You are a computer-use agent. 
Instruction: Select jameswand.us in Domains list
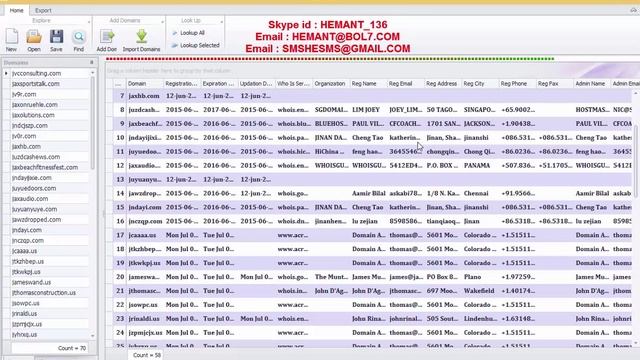[x=31, y=282]
